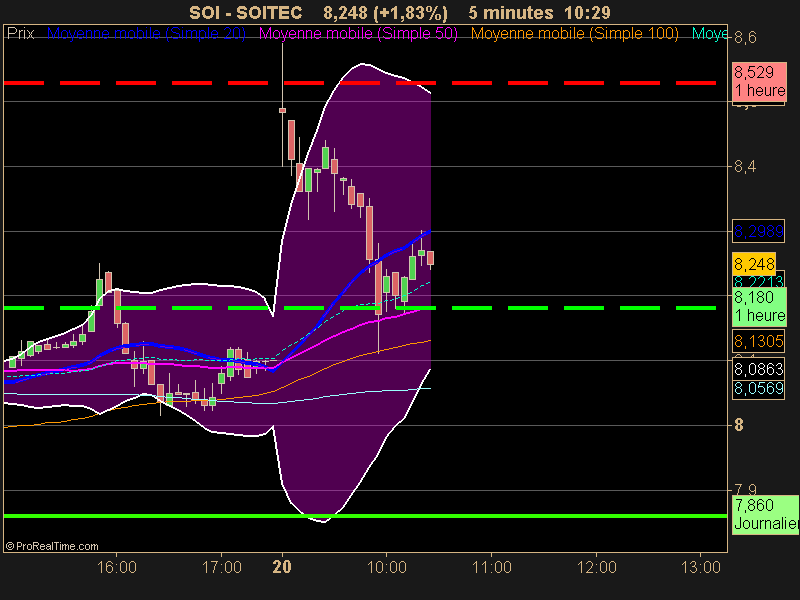Click the green 8,180 1 heure label
The width and height of the screenshot is (800, 600).
759,307
